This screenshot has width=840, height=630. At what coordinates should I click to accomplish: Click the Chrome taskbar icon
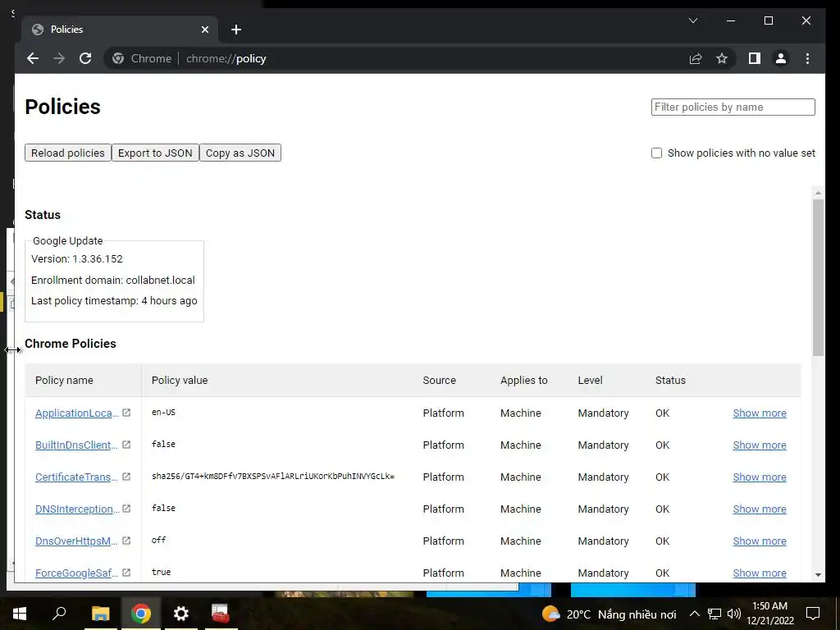pos(141,614)
